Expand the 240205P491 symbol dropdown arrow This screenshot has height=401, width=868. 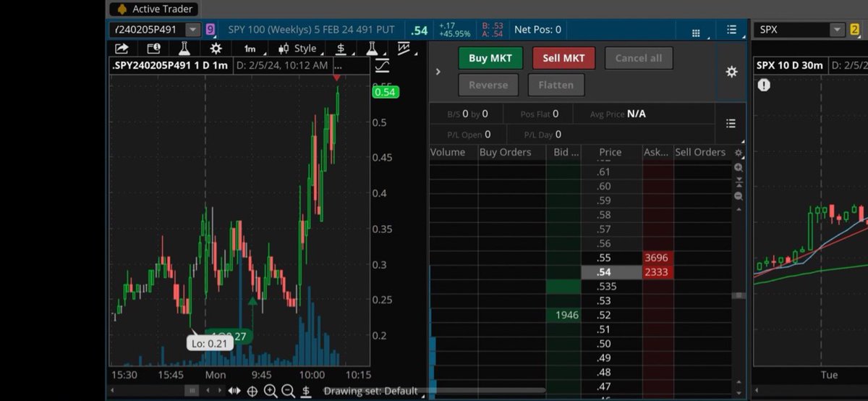tap(192, 30)
